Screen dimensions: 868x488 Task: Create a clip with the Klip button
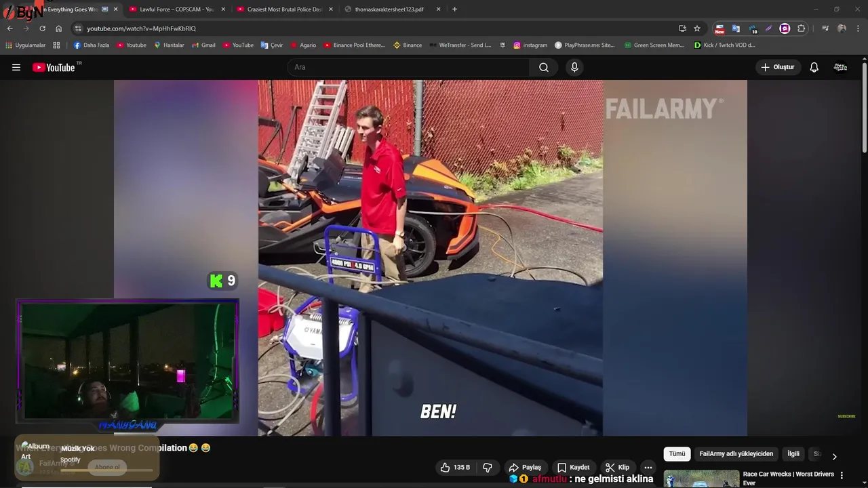tap(617, 468)
